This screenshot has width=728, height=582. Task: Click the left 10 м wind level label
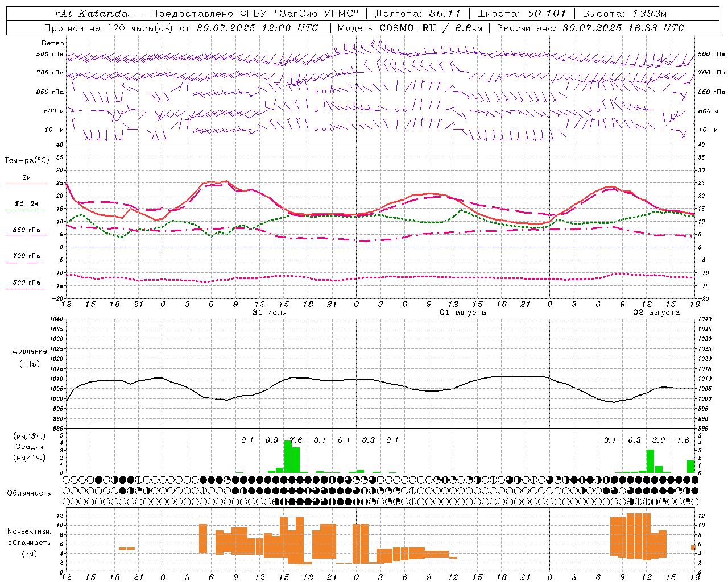click(54, 130)
